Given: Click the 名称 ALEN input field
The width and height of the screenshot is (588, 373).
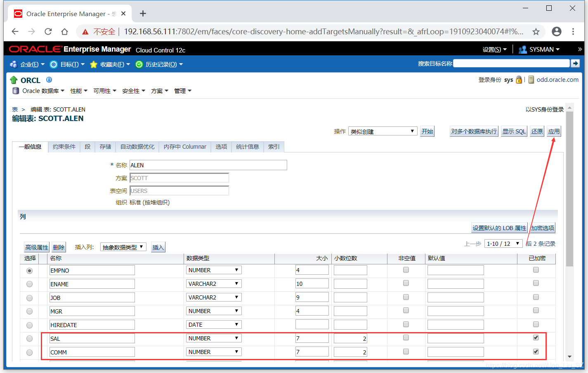Looking at the screenshot, I should click(208, 165).
